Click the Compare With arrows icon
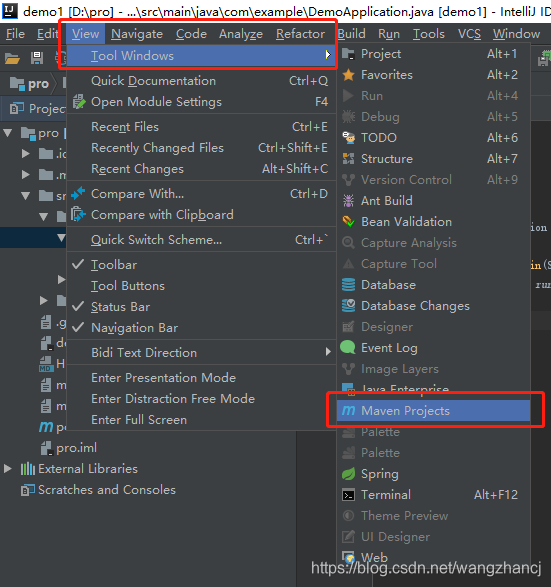This screenshot has width=551, height=587. (x=78, y=194)
